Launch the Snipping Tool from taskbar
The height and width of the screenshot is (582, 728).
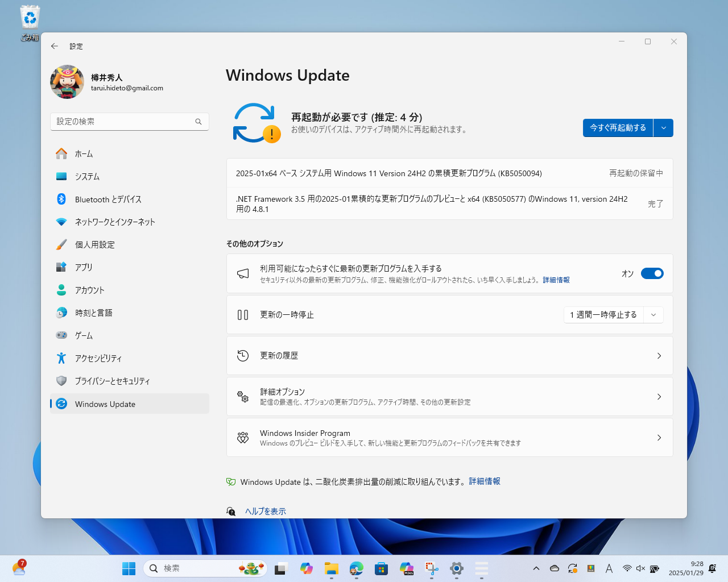point(432,568)
